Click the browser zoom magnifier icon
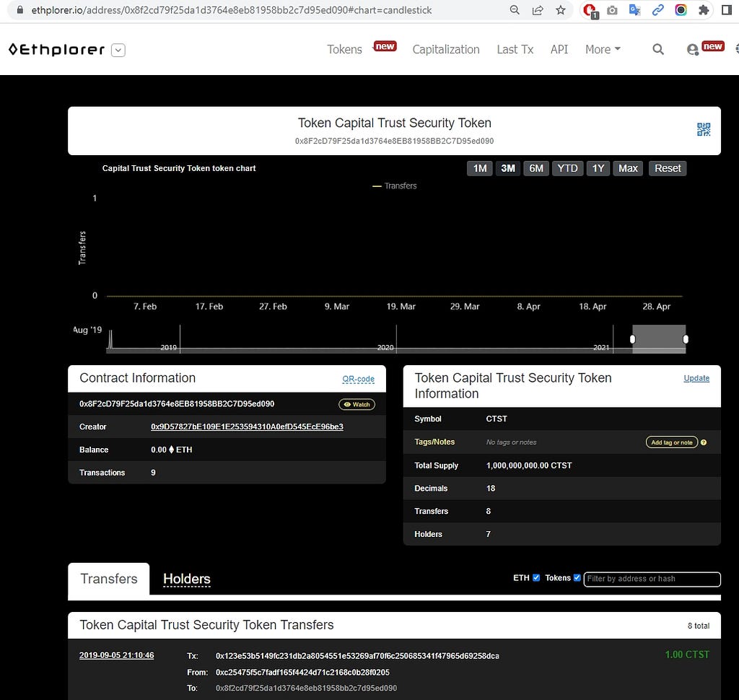The width and height of the screenshot is (739, 700). 515,10
